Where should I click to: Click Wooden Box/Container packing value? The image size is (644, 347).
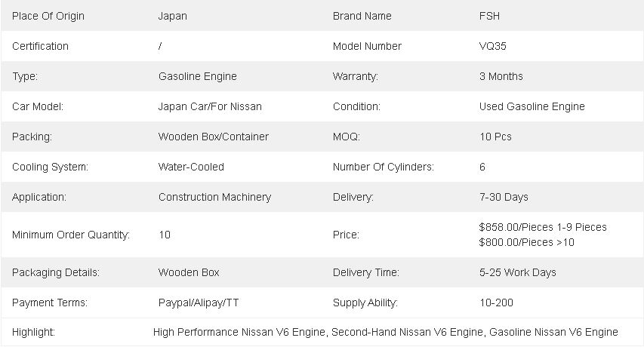point(213,137)
